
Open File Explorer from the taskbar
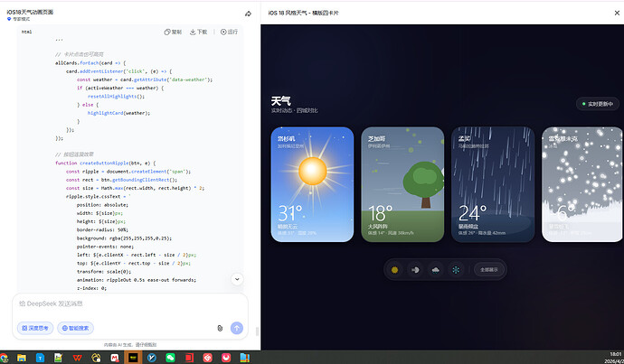point(22,358)
